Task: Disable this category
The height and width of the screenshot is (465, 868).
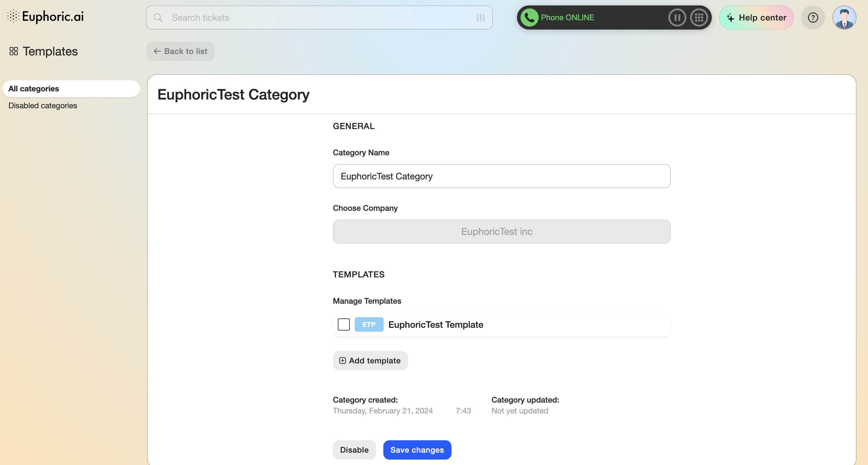Action: [354, 450]
